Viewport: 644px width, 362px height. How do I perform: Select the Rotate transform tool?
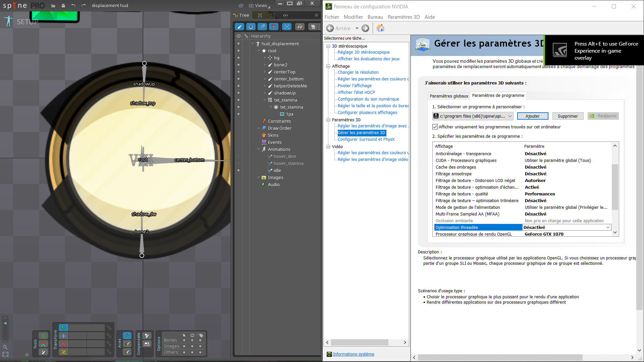coord(63,328)
